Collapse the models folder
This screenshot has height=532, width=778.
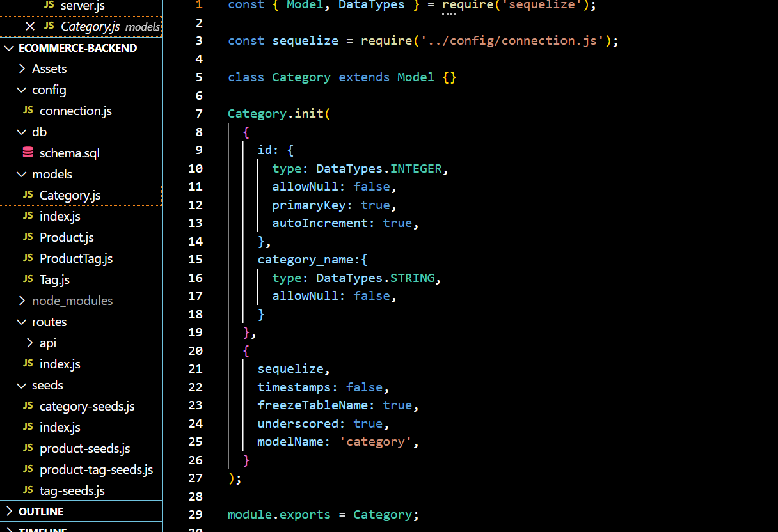(x=22, y=175)
